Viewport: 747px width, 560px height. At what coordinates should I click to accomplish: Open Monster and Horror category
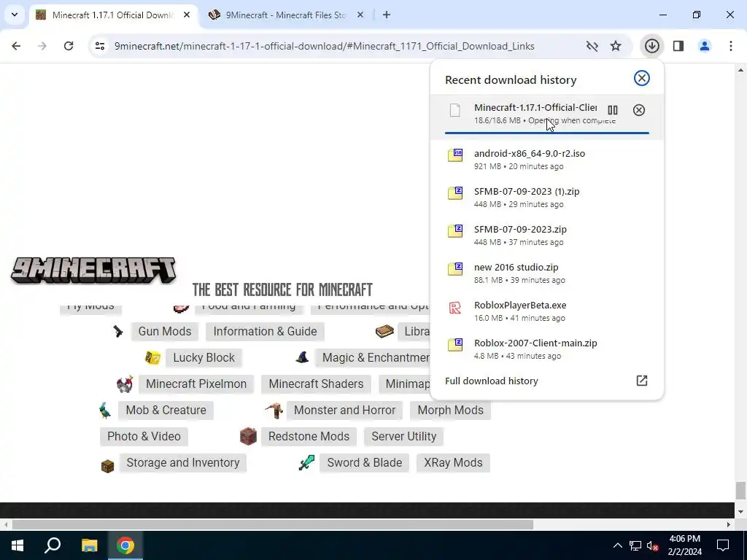344,410
